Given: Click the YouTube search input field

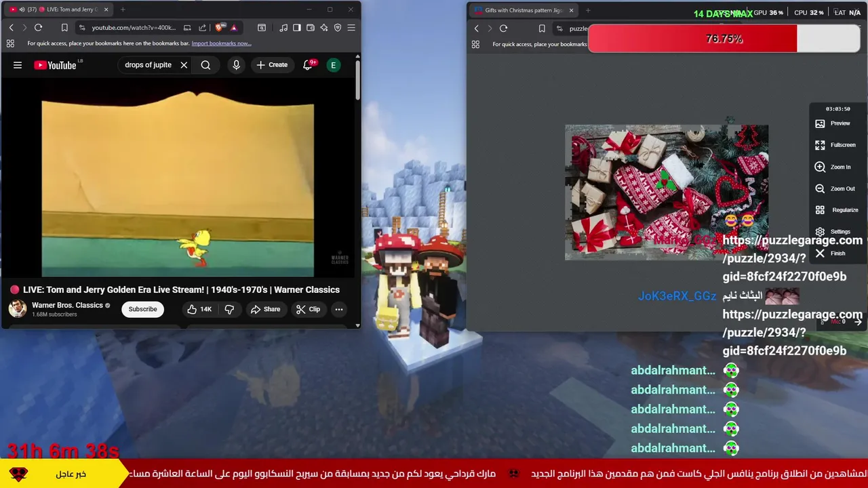Looking at the screenshot, I should pos(148,65).
